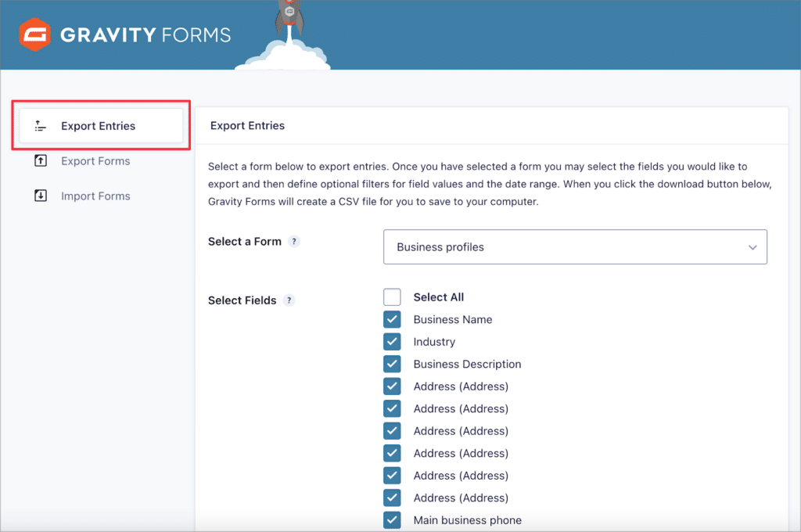Screen dimensions: 801x532
Task: Click the Select All label
Action: pos(439,297)
